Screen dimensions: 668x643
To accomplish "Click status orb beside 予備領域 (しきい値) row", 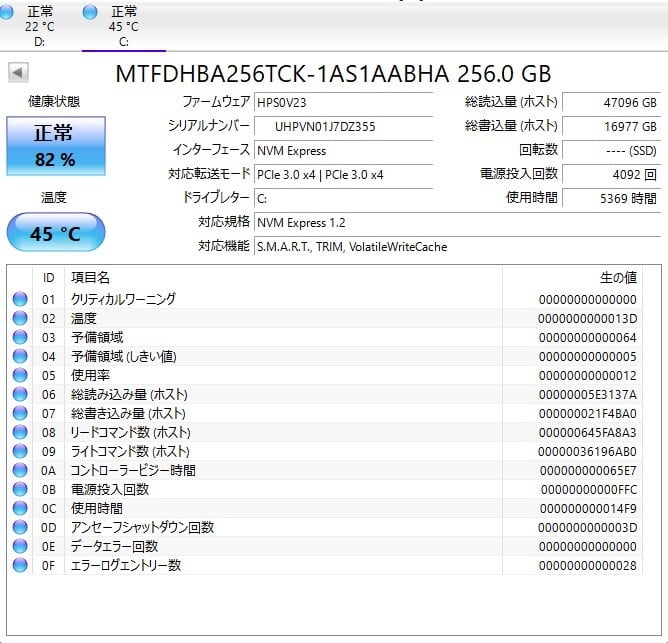I will pos(20,356).
